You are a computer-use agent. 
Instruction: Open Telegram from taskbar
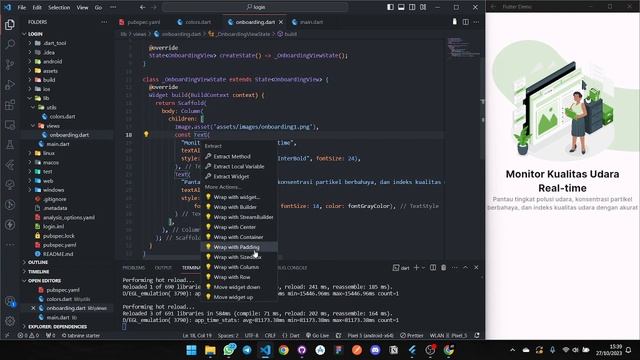coord(247,350)
